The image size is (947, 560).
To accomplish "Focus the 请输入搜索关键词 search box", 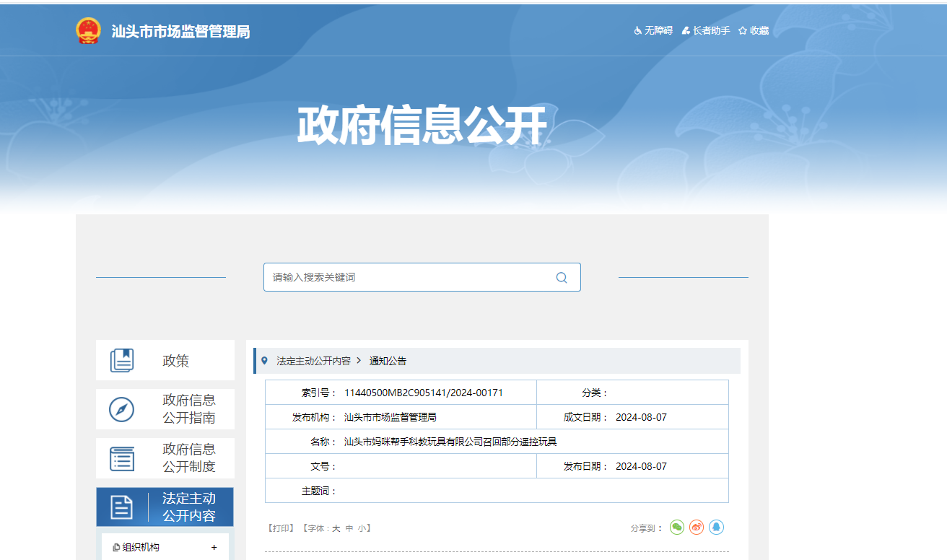I will (x=408, y=278).
